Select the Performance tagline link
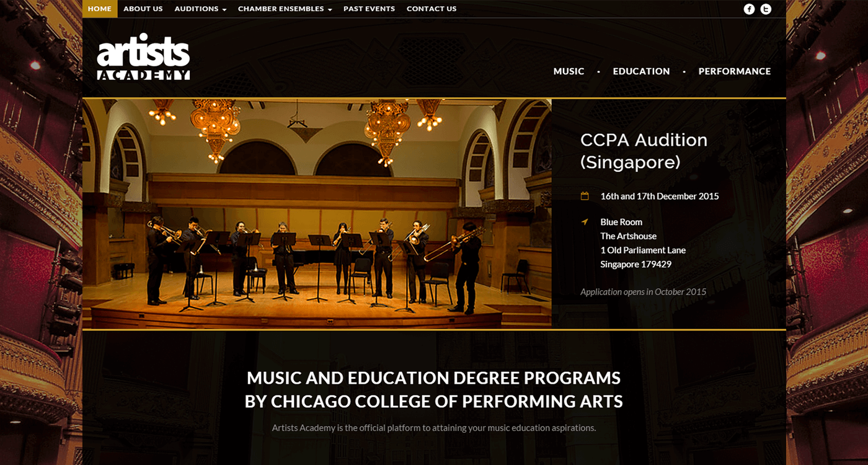Viewport: 868px width, 465px height. pyautogui.click(x=735, y=71)
